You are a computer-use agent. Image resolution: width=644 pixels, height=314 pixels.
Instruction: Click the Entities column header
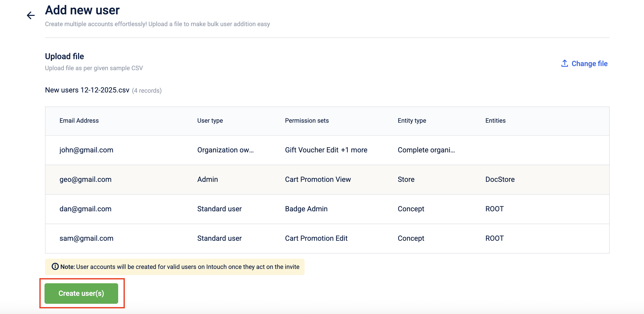495,121
